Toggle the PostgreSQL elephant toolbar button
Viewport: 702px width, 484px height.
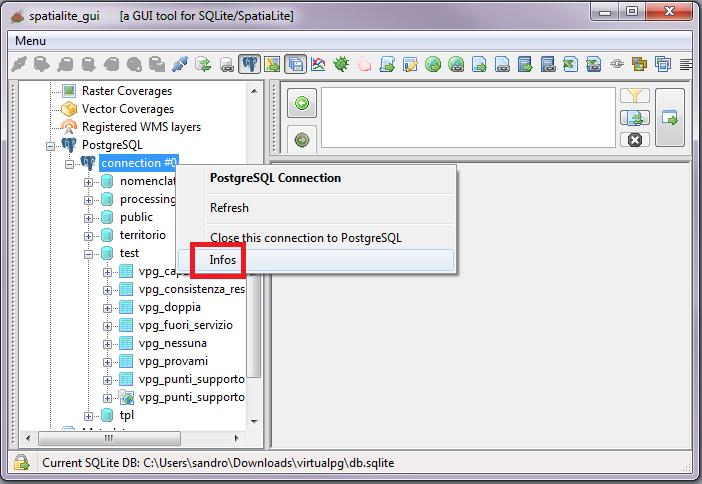point(249,64)
